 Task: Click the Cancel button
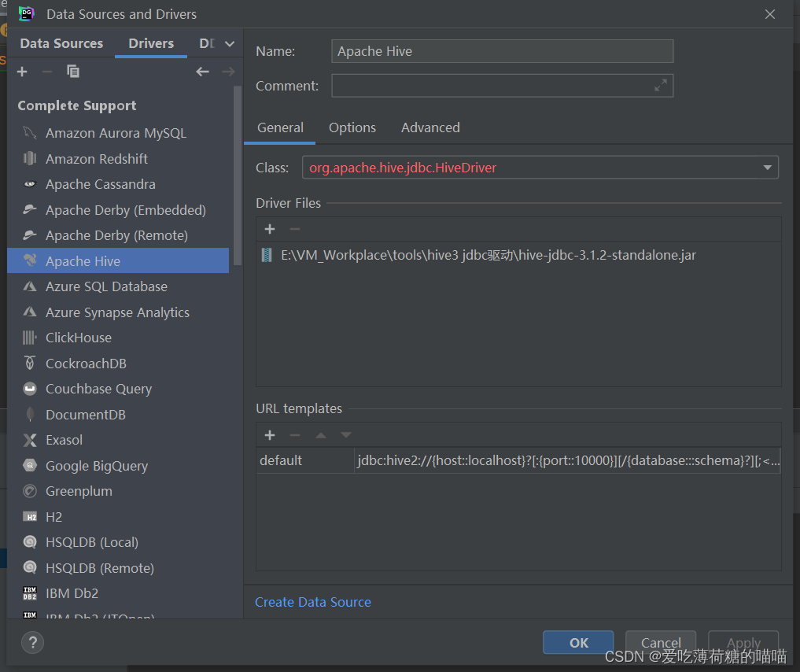click(x=661, y=642)
